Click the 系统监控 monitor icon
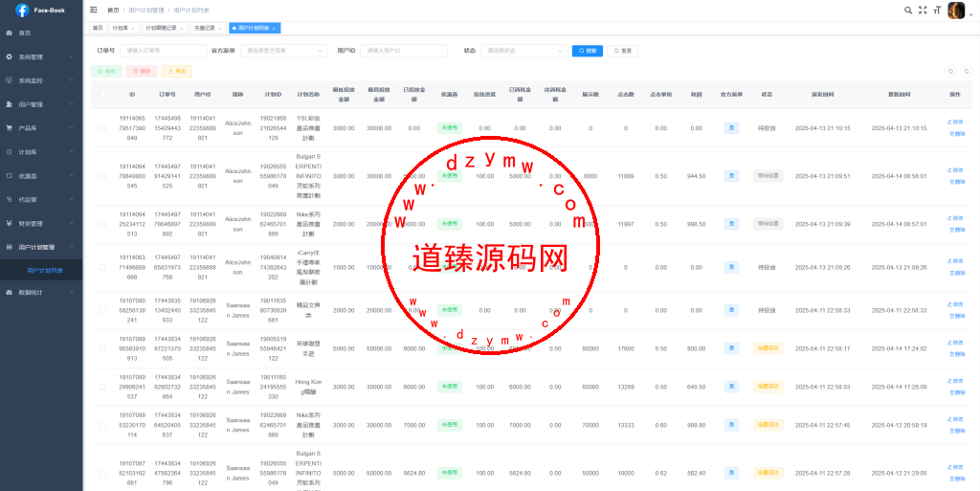 (9, 80)
